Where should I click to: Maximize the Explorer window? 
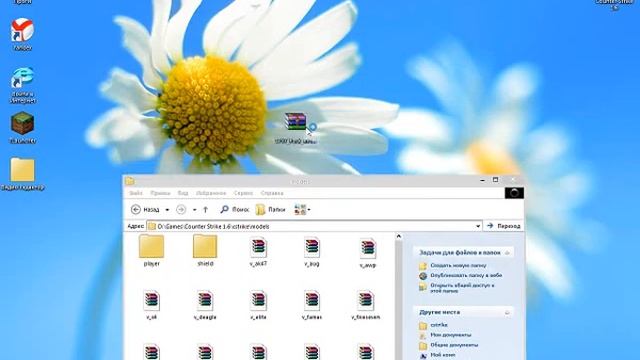(x=496, y=180)
